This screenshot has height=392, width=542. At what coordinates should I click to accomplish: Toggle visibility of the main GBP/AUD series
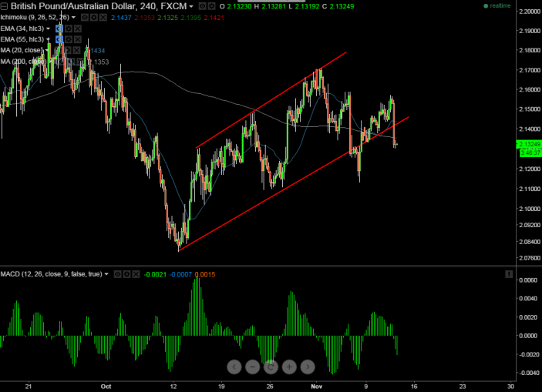coord(202,6)
